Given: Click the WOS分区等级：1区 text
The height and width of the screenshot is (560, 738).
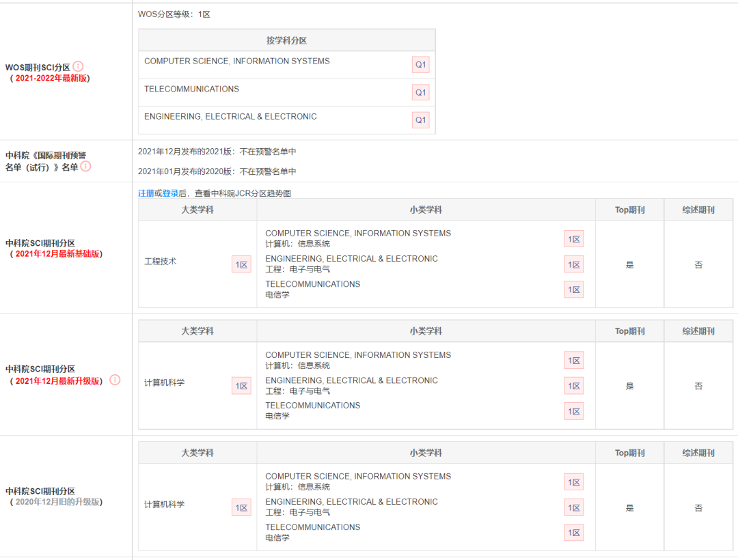Looking at the screenshot, I should pyautogui.click(x=174, y=14).
